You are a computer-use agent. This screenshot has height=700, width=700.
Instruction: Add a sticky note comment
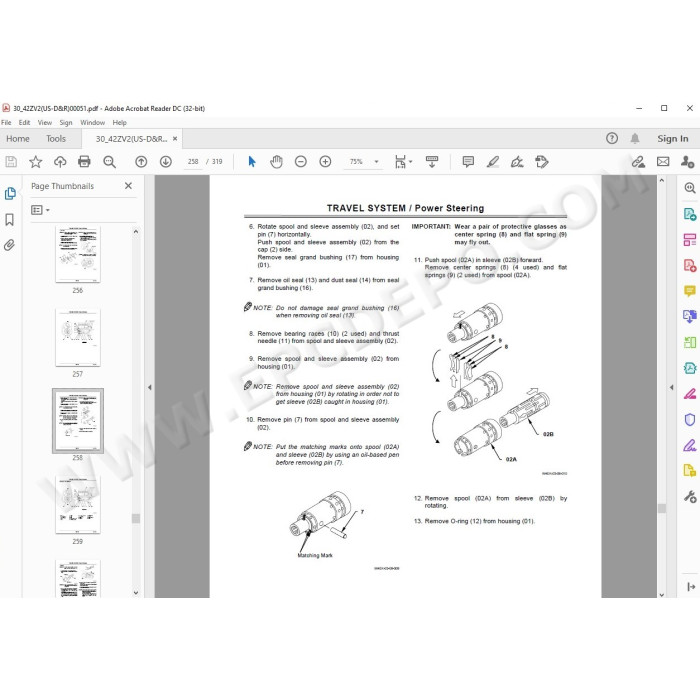point(468,162)
